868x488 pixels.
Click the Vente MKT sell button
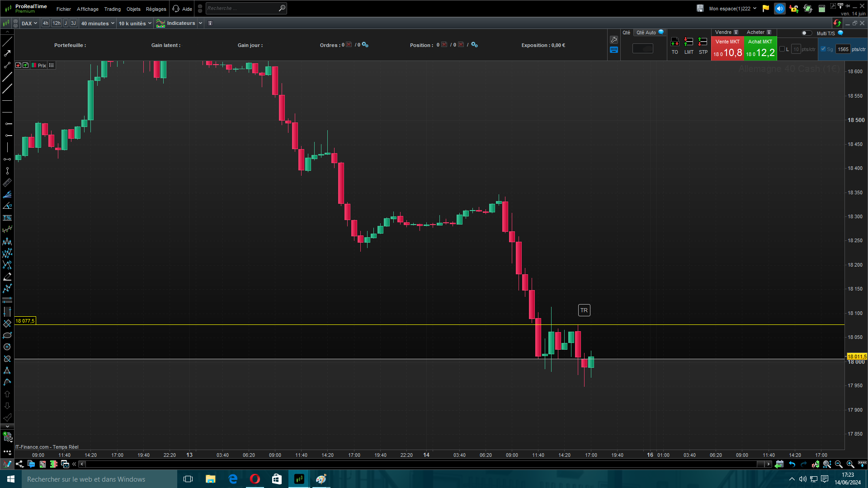point(727,49)
